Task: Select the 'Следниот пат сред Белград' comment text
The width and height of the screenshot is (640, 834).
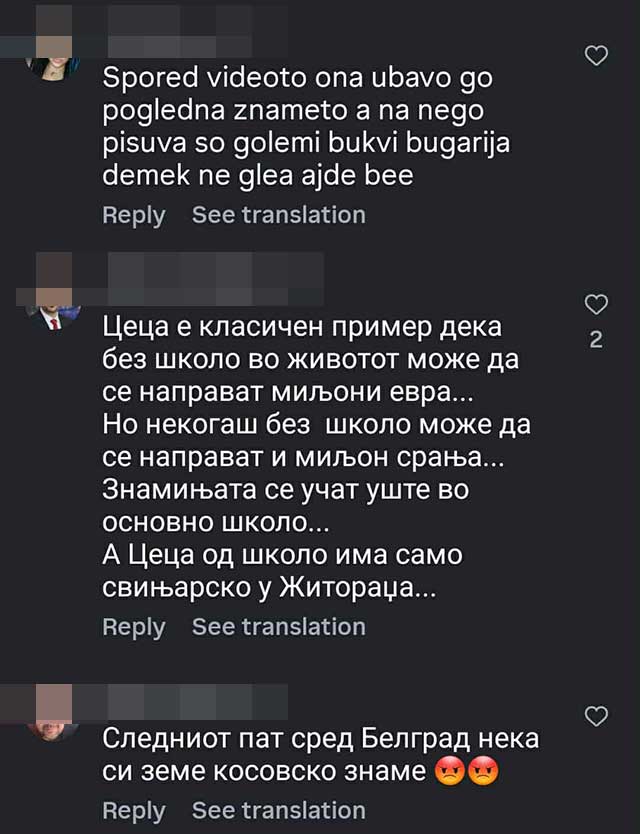Action: (320, 755)
